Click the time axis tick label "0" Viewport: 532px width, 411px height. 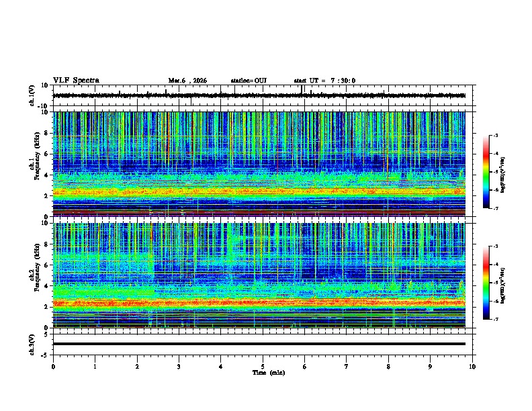[53, 367]
